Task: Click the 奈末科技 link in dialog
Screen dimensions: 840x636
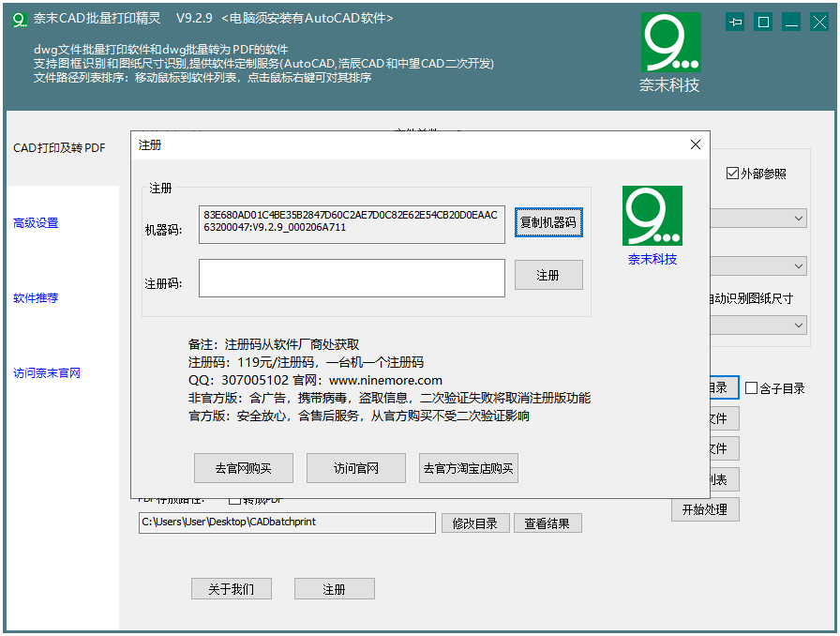Action: (652, 259)
